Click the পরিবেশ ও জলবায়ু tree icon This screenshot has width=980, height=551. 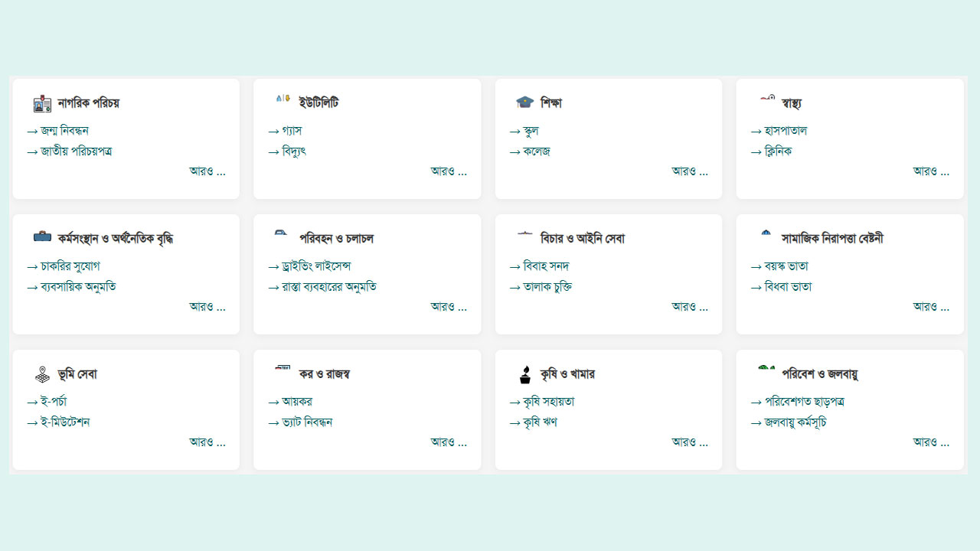tap(766, 369)
